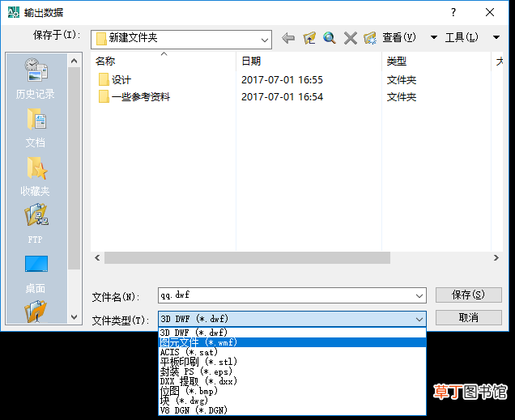Screen dimensions: 515x420
Task: Click the date 2017-07-01 16:54
Action: tap(282, 97)
